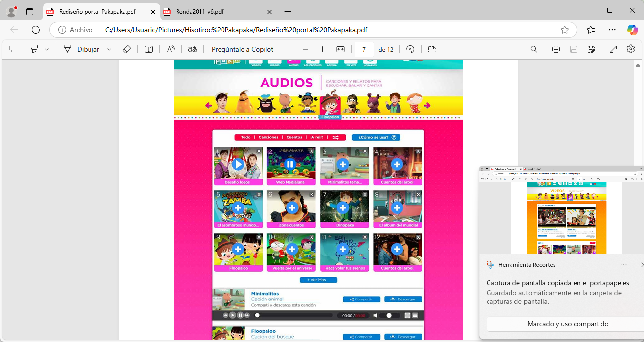
Task: Activate the add text box tool
Action: tap(149, 49)
